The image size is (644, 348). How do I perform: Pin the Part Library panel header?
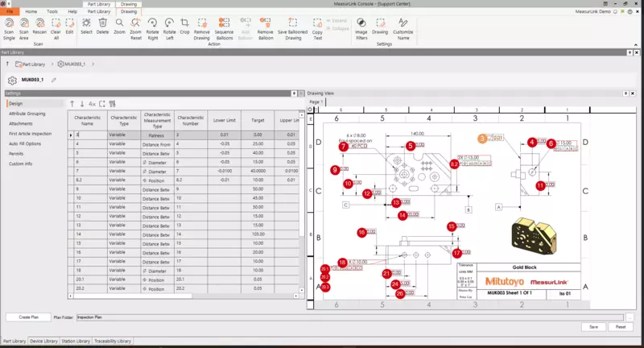click(x=630, y=52)
